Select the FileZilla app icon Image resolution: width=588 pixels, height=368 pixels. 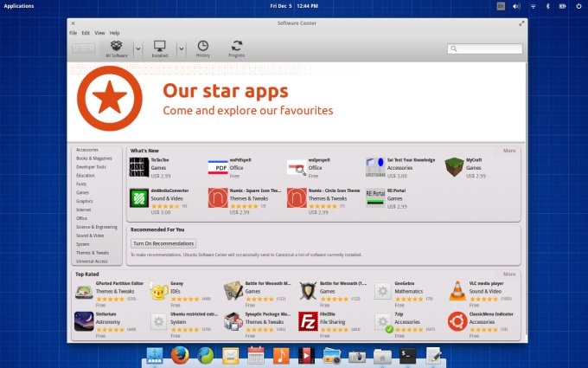306,321
